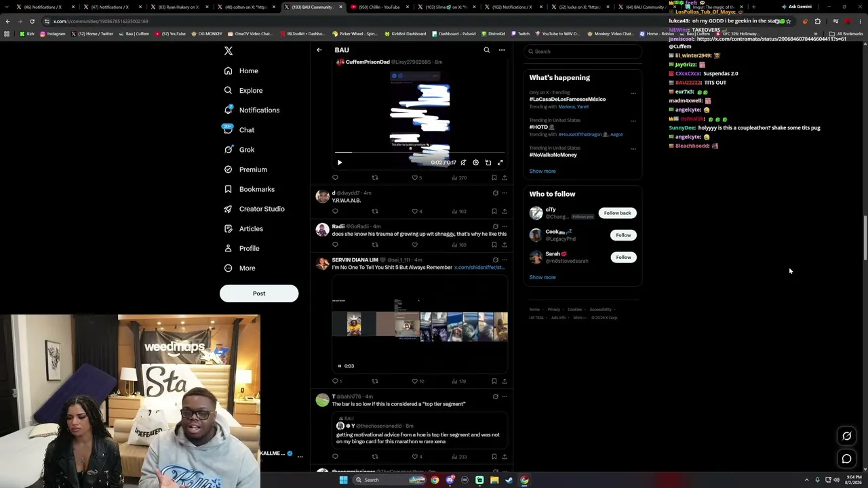Open Articles in the sidebar
Screen dimensions: 868x488
(x=243, y=228)
